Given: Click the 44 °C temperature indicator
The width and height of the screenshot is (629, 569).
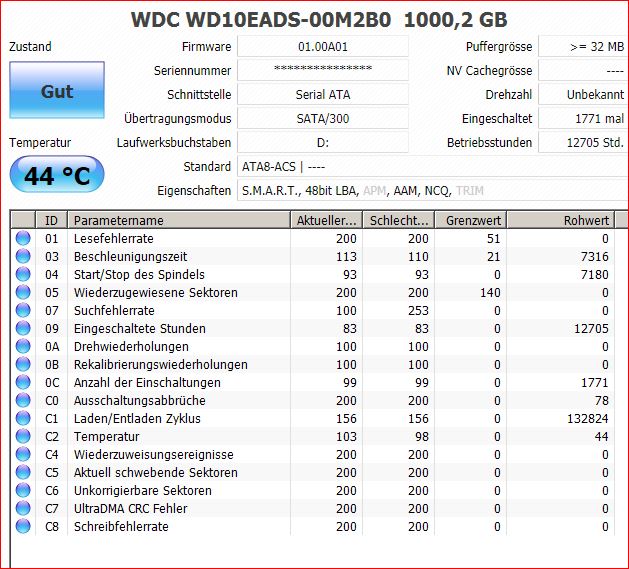Looking at the screenshot, I should click(x=57, y=175).
